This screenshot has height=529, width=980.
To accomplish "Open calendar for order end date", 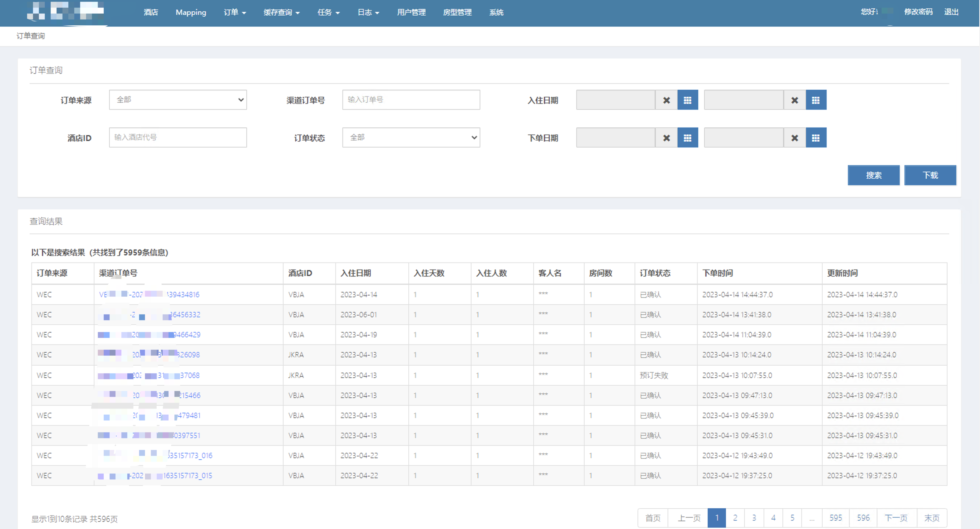I will coord(816,138).
